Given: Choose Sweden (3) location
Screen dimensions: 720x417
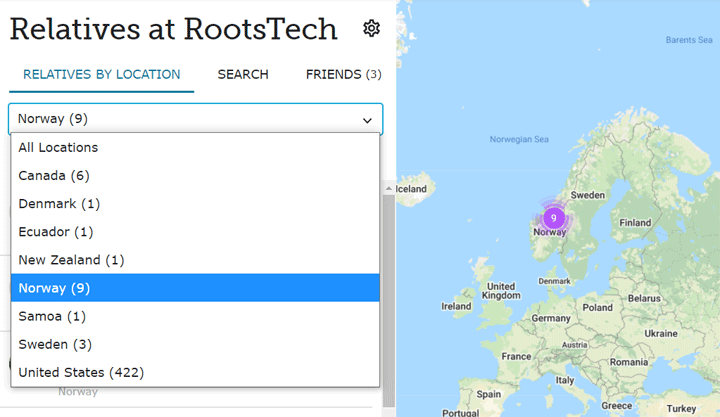Looking at the screenshot, I should (195, 344).
